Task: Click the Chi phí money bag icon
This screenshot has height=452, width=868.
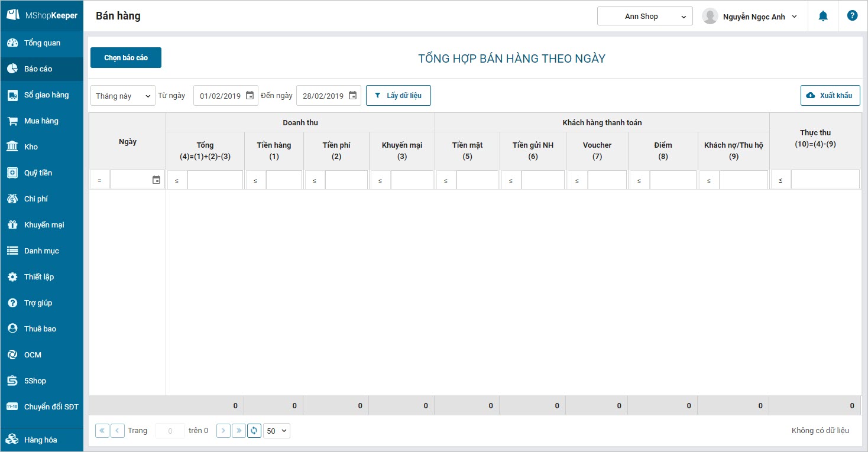Action: tap(12, 199)
